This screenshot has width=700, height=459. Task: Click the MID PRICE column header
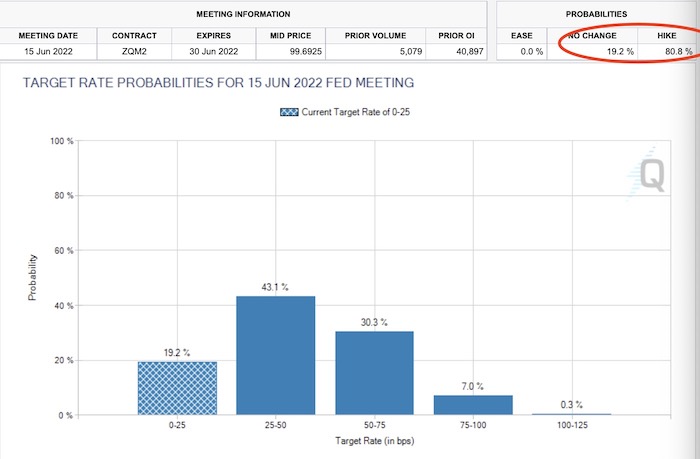291,36
